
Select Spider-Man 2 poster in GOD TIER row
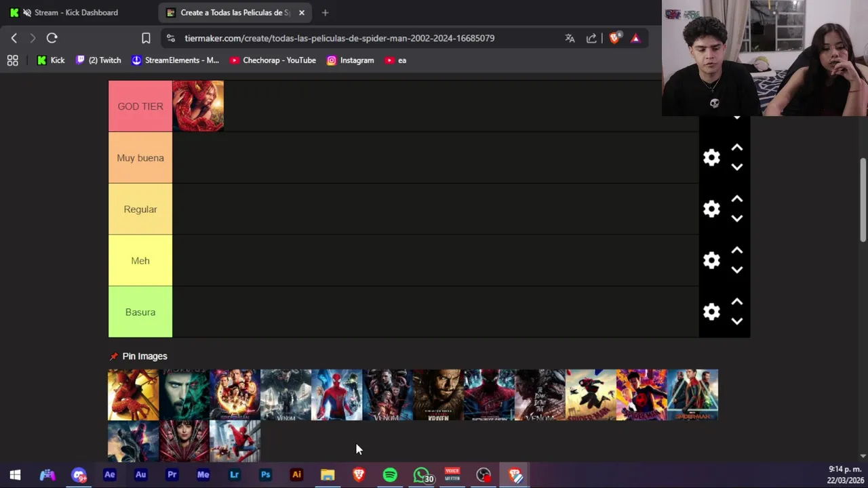tap(198, 106)
